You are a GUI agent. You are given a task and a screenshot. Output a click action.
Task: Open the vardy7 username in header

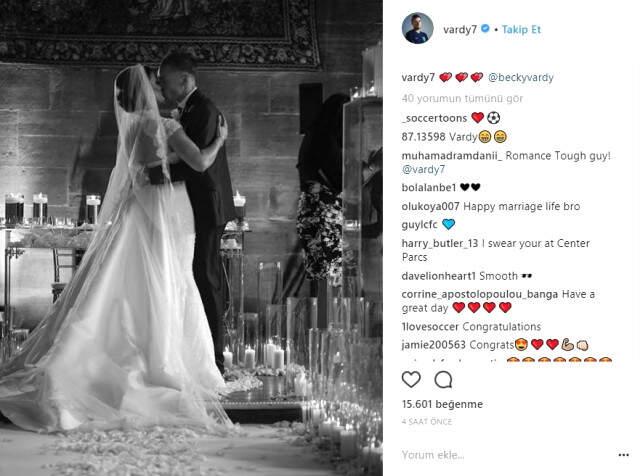460,29
